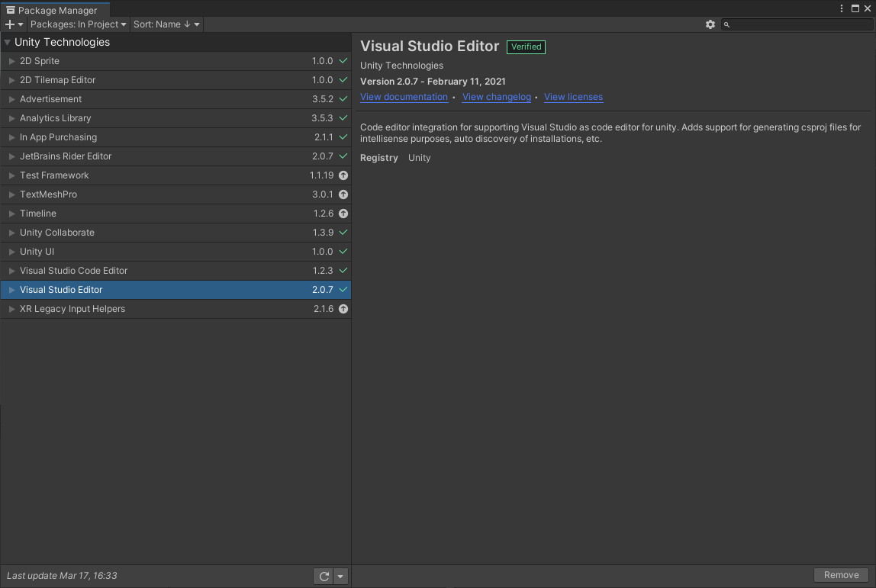Click the In App Purchasing version 2.1.1
Image resolution: width=876 pixels, height=588 pixels.
click(324, 137)
